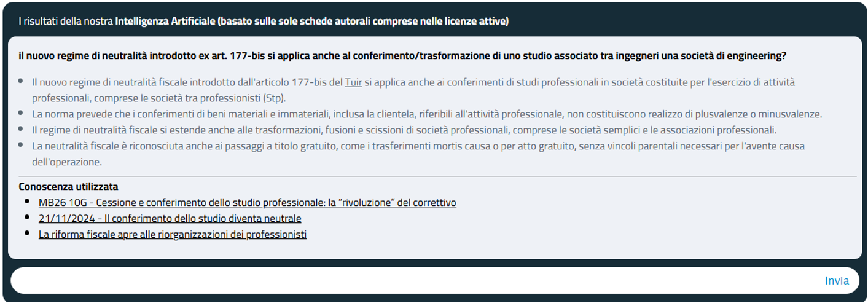Click the gray bullet before 'Il nuovo regime'
The image size is (868, 303).
21,81
